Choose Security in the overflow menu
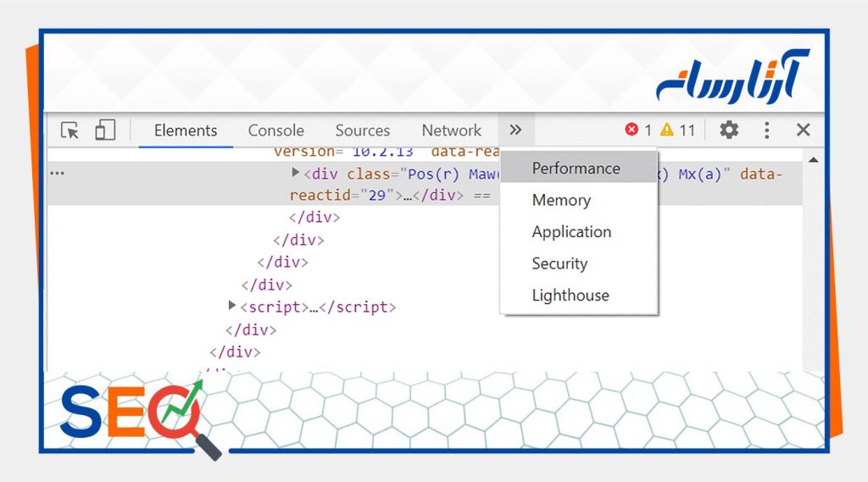Viewport: 868px width, 482px height. pyautogui.click(x=559, y=263)
